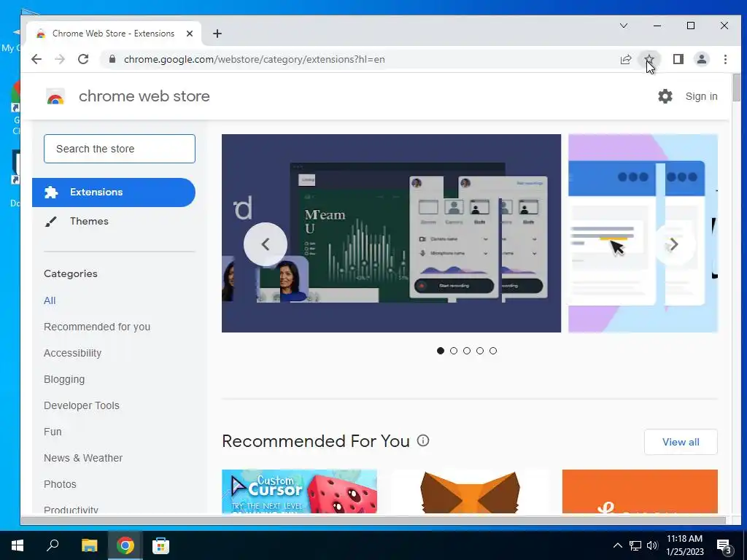Click the horizontal scrollbar at window bottom
The width and height of the screenshot is (747, 560).
pyautogui.click(x=373, y=521)
